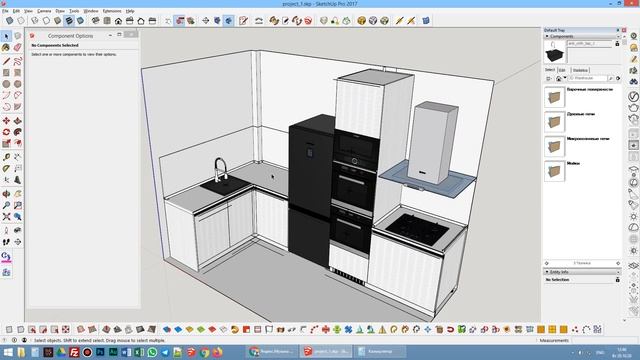
Task: Enable Wireframe face style
Action: pos(35,20)
